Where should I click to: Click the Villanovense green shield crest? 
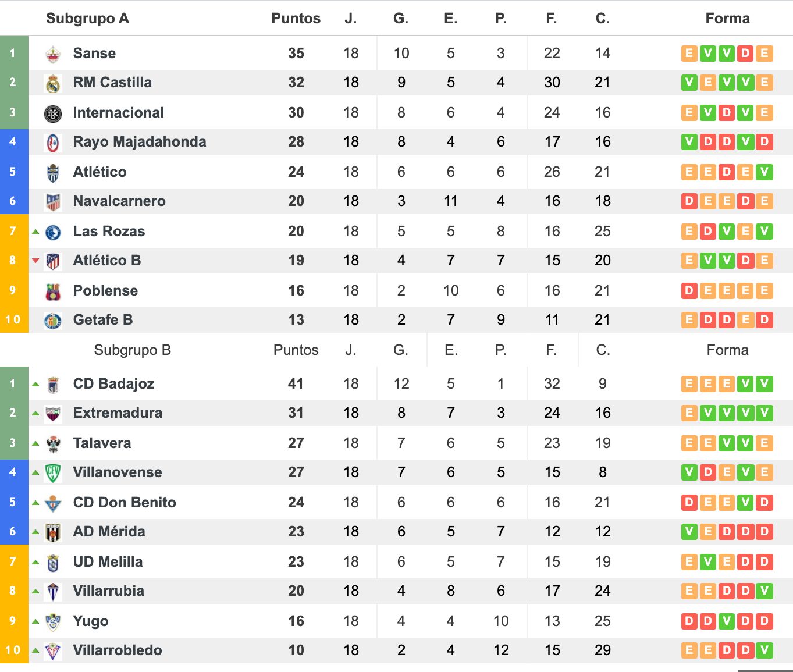53,473
